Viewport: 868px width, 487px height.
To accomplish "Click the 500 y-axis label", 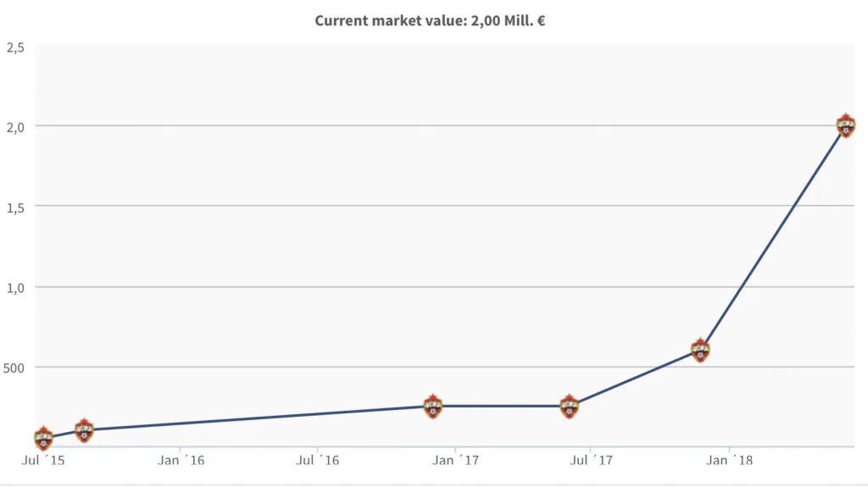I will (x=14, y=368).
